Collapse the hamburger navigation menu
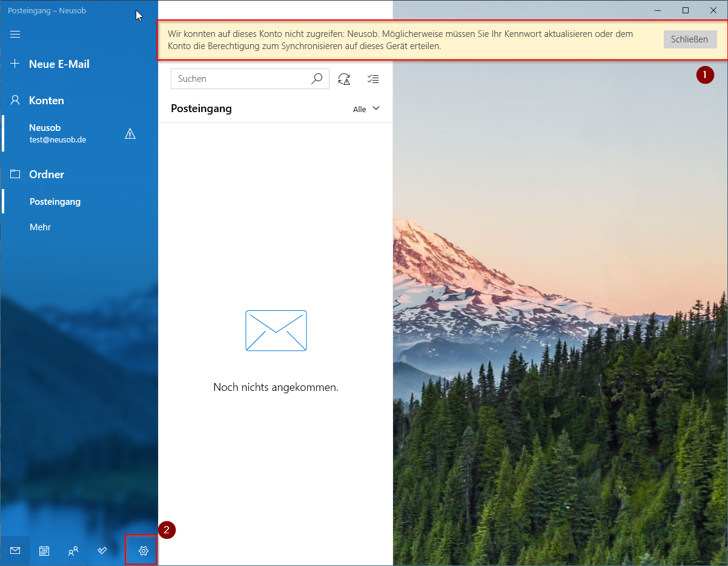The width and height of the screenshot is (728, 566). pos(15,34)
